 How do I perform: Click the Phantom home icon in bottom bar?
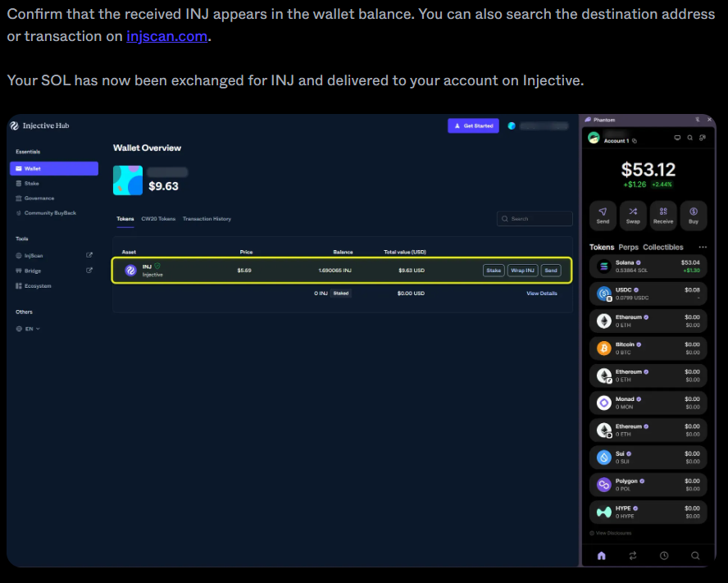pos(601,556)
